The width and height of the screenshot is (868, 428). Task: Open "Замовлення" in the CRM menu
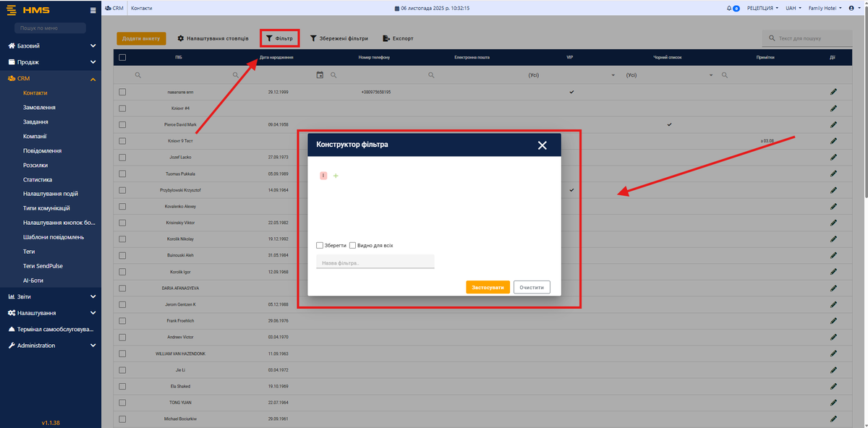39,107
